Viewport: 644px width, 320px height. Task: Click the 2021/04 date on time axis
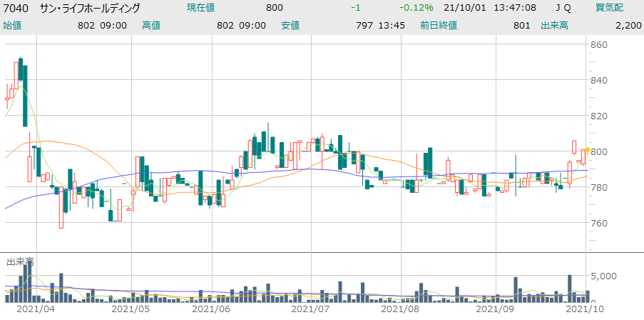(36, 310)
